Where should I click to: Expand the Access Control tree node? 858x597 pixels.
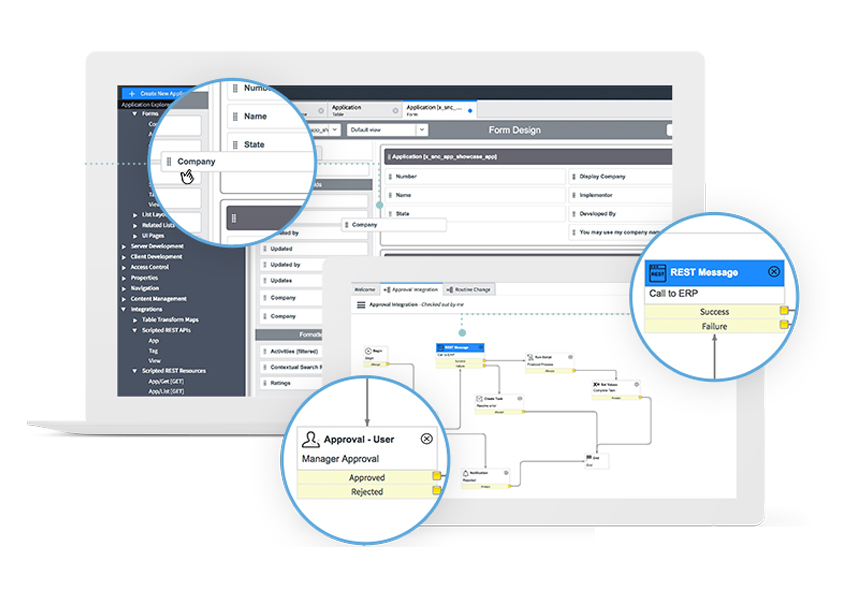(x=124, y=268)
